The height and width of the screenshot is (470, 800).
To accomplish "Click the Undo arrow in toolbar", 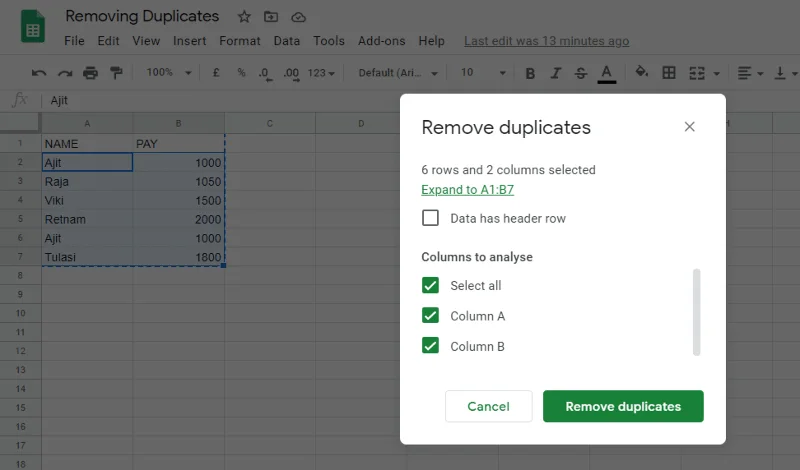I will point(39,73).
